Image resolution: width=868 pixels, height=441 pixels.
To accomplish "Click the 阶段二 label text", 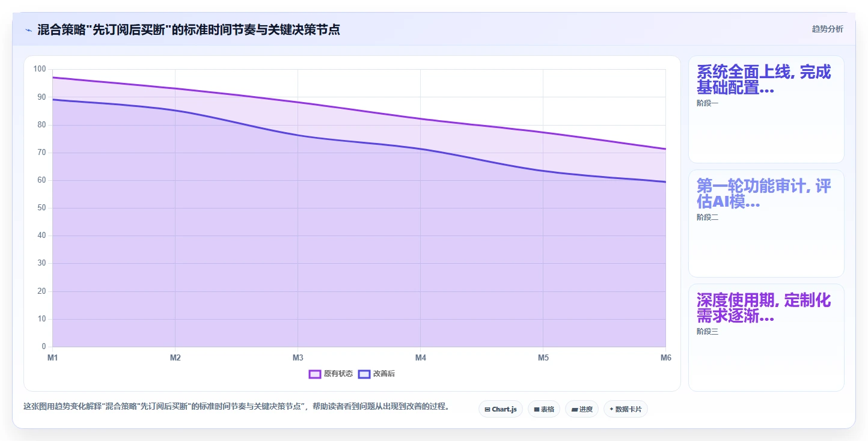I will [708, 217].
